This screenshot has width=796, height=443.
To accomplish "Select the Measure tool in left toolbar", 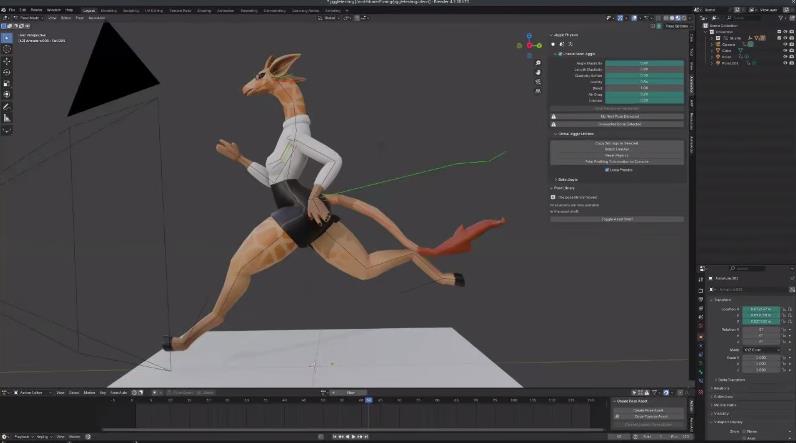I will (x=7, y=118).
